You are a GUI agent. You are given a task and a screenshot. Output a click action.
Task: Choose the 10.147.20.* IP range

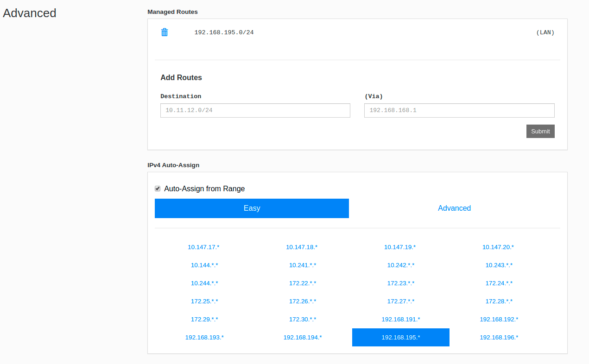point(498,247)
